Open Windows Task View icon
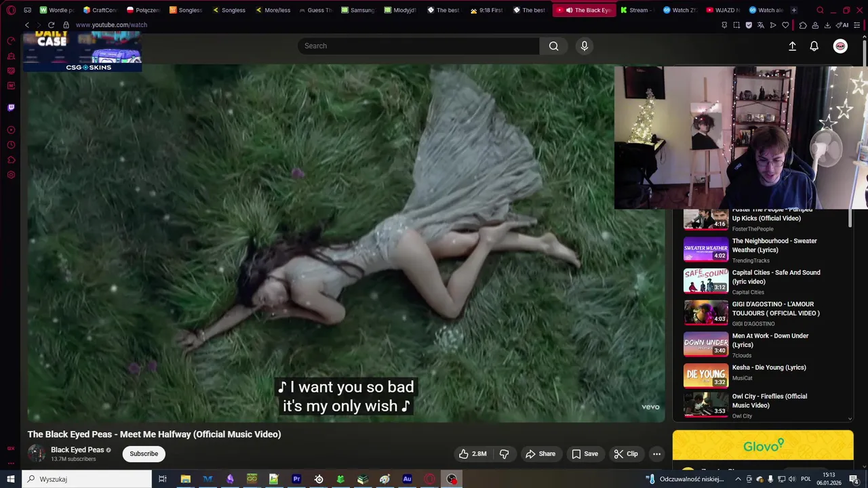The height and width of the screenshot is (488, 868). (163, 479)
